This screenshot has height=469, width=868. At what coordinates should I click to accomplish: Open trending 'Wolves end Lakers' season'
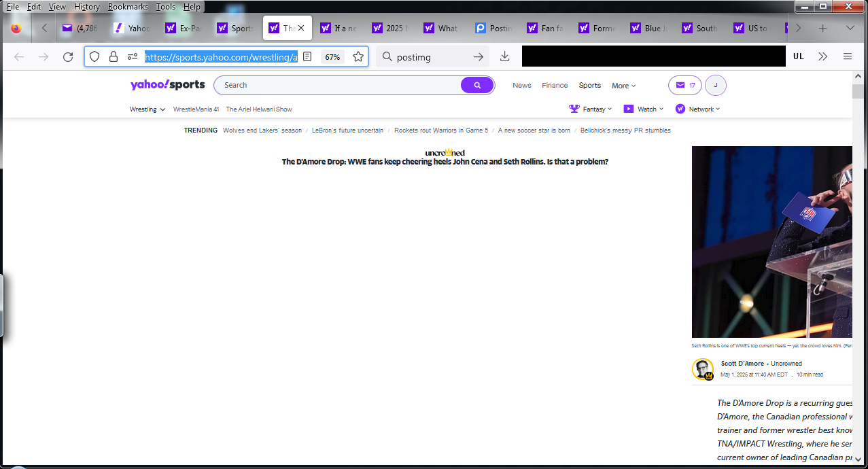262,131
